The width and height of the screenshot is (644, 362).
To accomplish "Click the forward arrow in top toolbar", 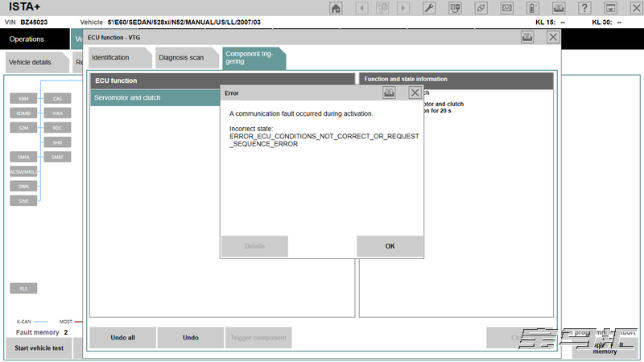I will (x=403, y=8).
